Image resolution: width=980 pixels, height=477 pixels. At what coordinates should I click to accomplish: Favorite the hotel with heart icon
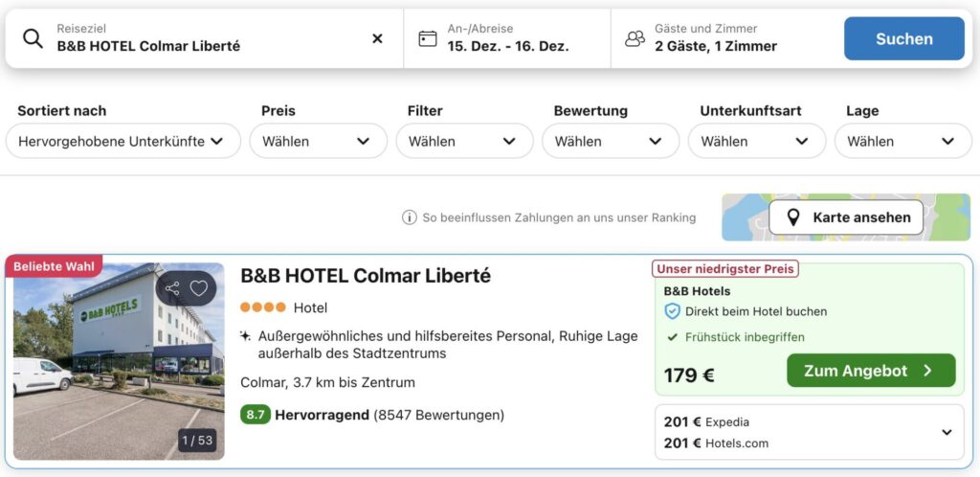(199, 288)
